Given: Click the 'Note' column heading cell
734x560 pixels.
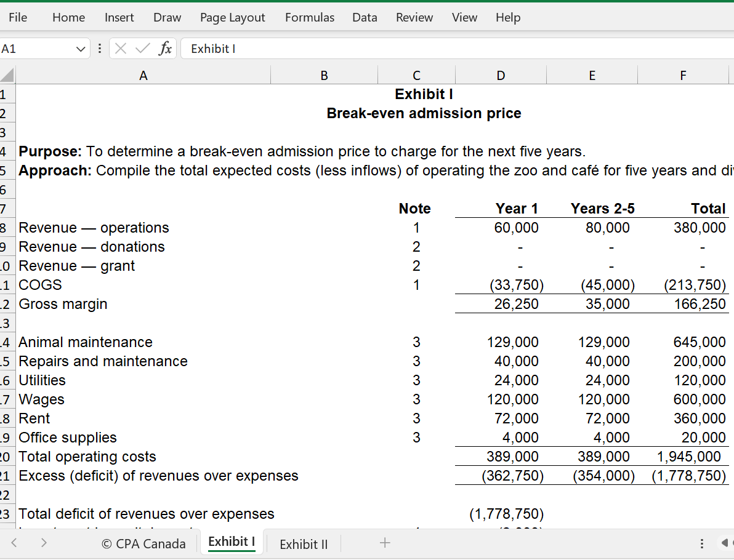Looking at the screenshot, I should (x=415, y=209).
